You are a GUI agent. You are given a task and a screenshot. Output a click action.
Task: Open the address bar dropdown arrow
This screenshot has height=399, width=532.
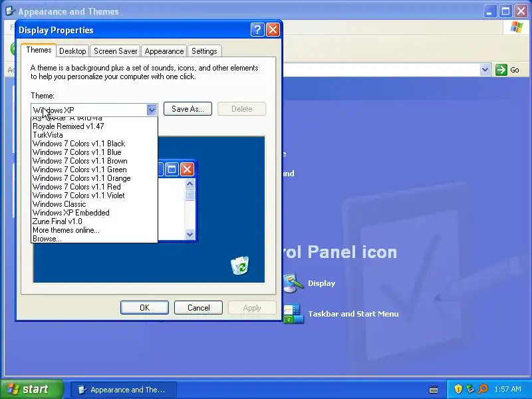pyautogui.click(x=485, y=70)
